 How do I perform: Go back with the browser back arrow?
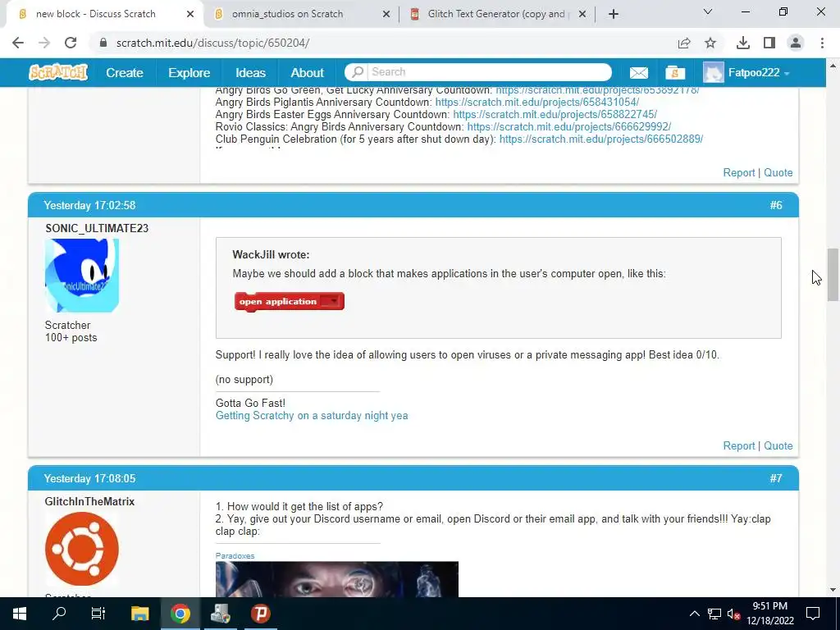pos(18,43)
